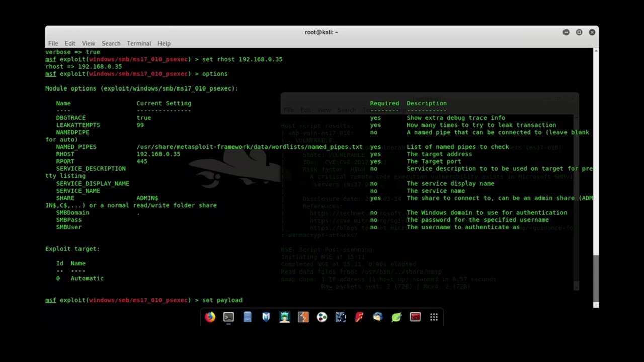Image resolution: width=644 pixels, height=362 pixels.
Task: Click the LEAKATTEMPTS value 99
Action: pyautogui.click(x=140, y=125)
